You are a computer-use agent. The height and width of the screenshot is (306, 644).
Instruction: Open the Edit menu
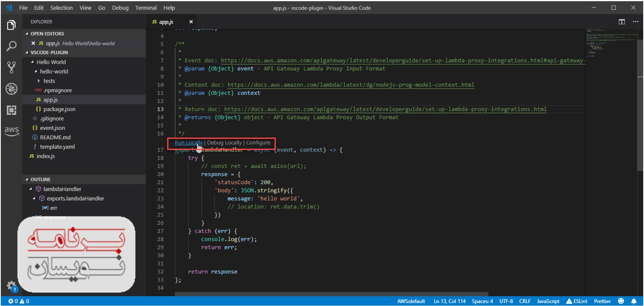(x=39, y=8)
